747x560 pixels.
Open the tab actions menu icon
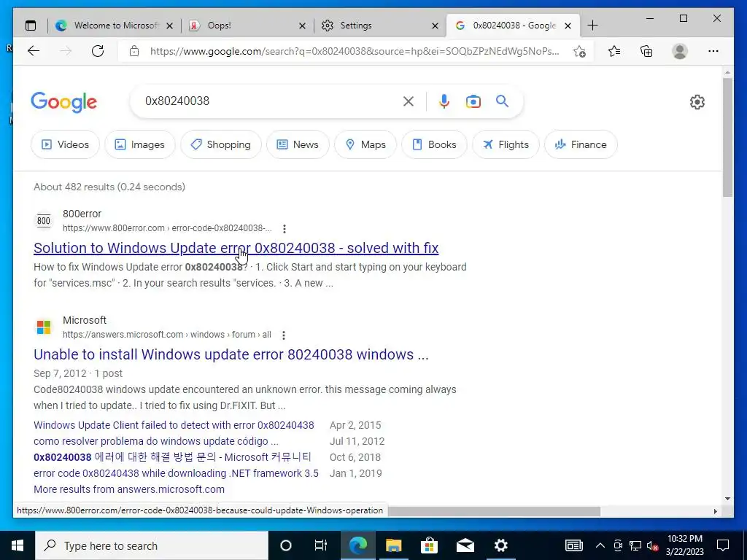(31, 26)
